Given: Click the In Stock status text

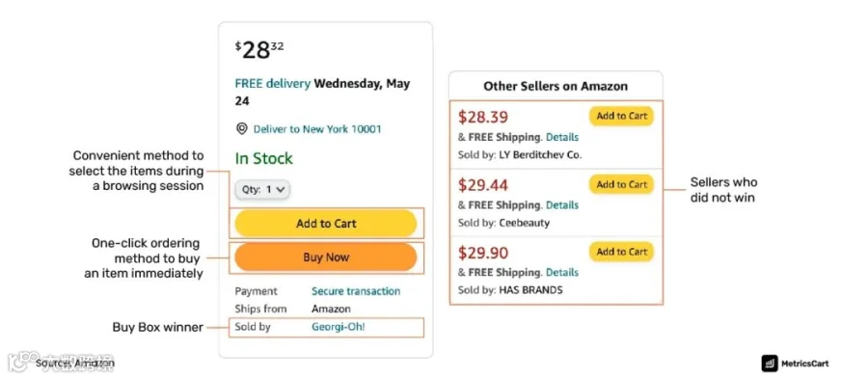Looking at the screenshot, I should click(263, 159).
